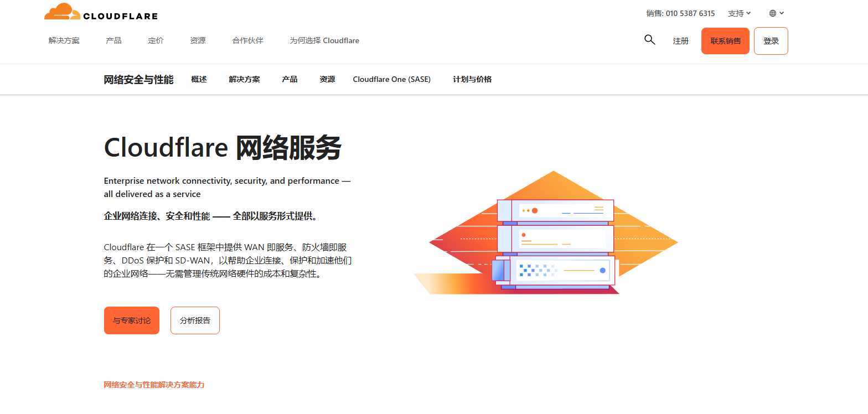Open 为何选择 Cloudflare menu

coord(324,40)
